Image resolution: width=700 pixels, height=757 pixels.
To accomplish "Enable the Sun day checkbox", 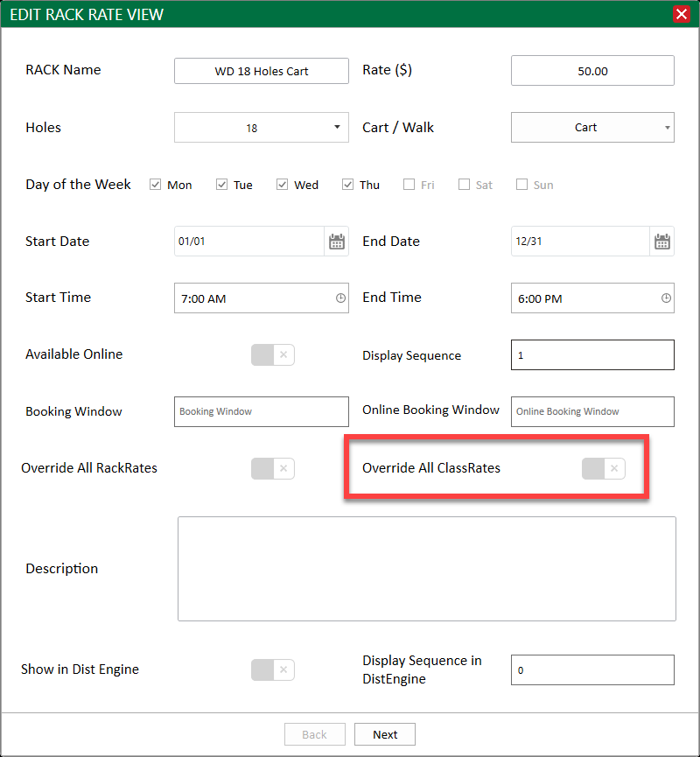I will pos(521,185).
